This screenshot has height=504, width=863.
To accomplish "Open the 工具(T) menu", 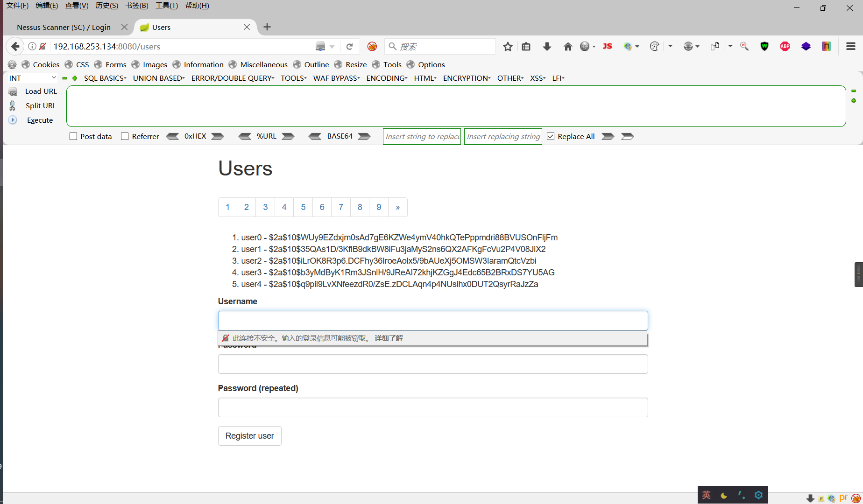I will (167, 6).
